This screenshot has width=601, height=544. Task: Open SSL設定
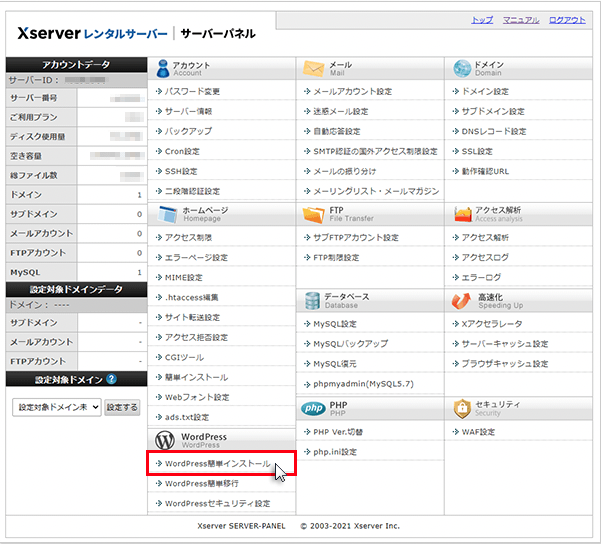point(477,151)
